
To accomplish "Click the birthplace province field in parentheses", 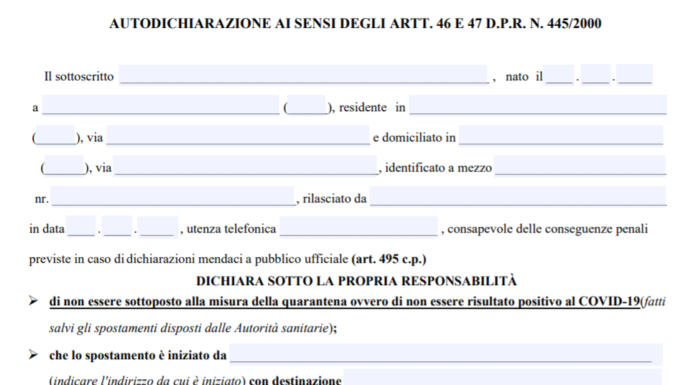I will [306, 105].
